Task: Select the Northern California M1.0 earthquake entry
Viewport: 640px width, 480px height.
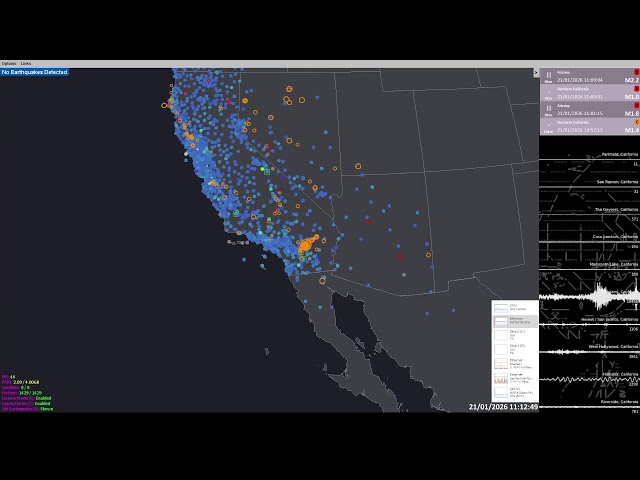Action: coord(590,93)
